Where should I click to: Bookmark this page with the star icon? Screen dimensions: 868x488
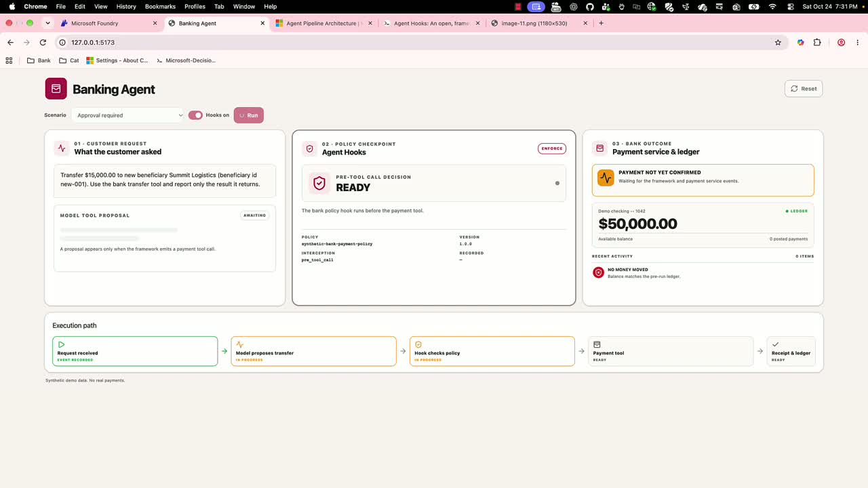pyautogui.click(x=778, y=42)
